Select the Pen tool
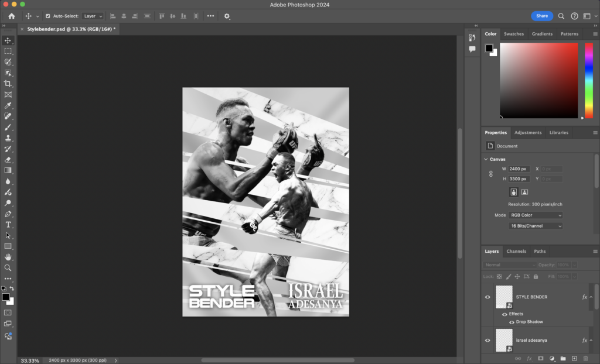 tap(8, 214)
